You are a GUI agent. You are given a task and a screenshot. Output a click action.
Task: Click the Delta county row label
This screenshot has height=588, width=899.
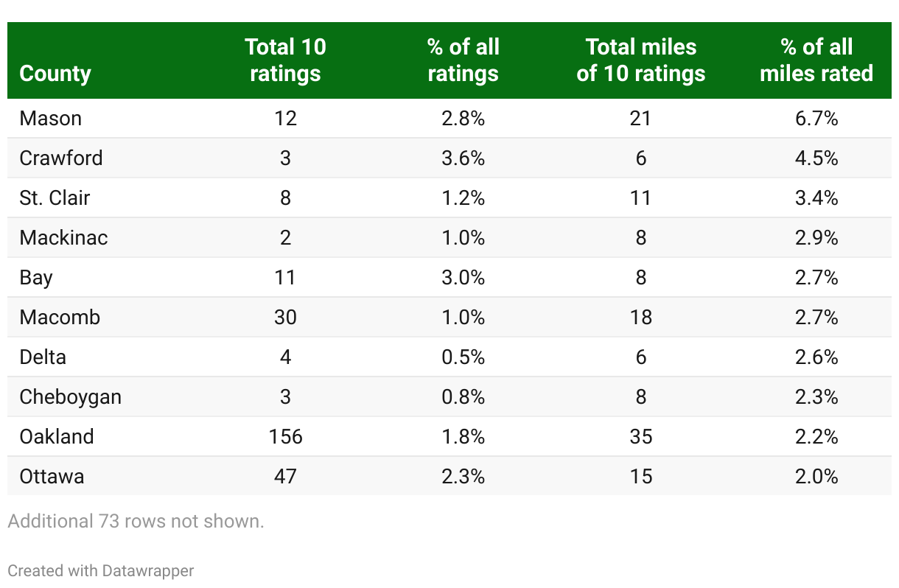coord(43,357)
